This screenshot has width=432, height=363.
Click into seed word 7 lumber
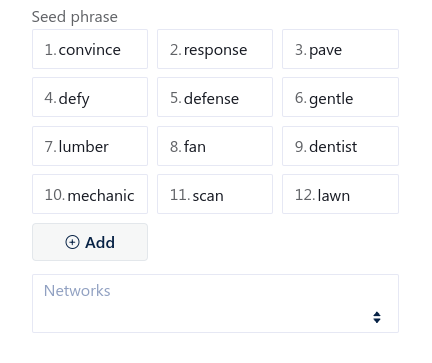[90, 146]
